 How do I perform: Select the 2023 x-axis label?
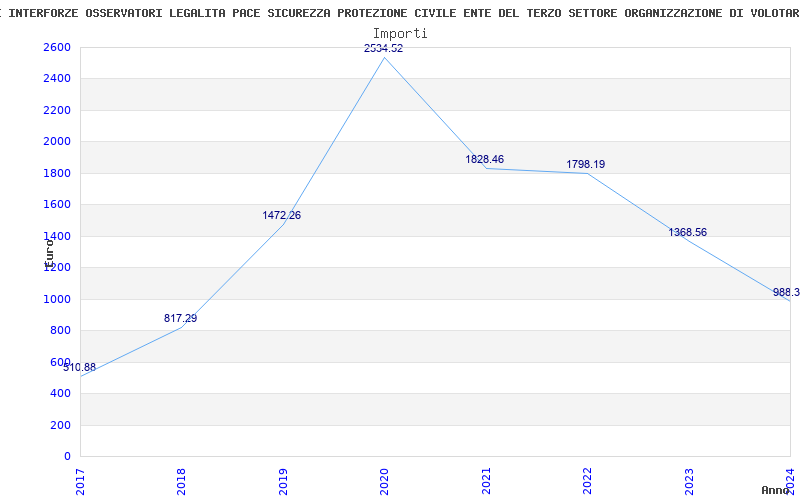click(x=689, y=481)
